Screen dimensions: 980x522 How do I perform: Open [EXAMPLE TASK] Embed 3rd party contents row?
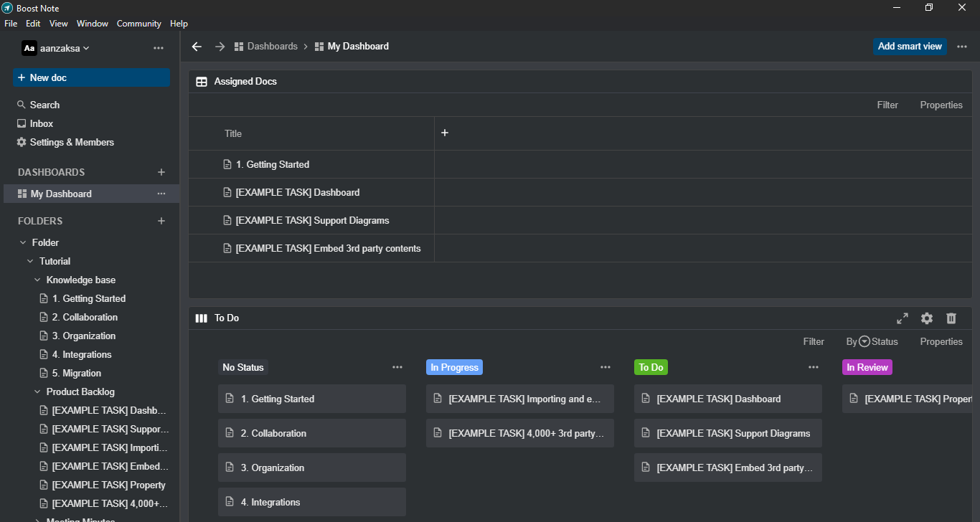click(328, 248)
